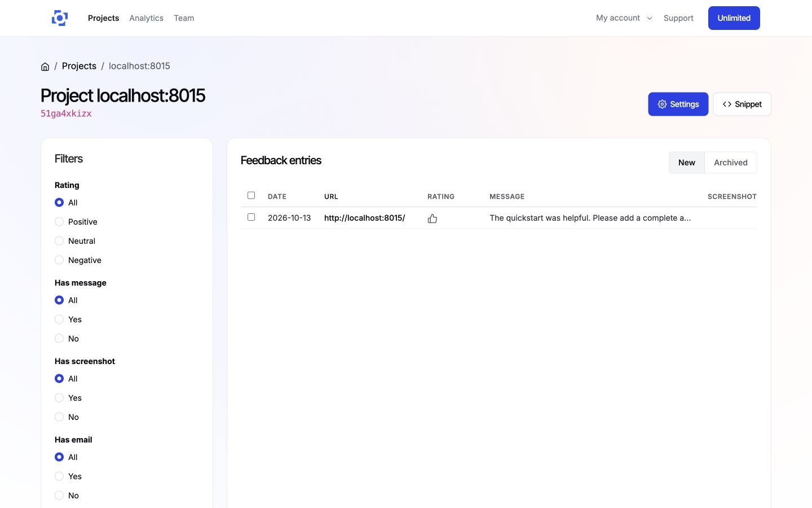Select Yes under Has email

pos(59,476)
